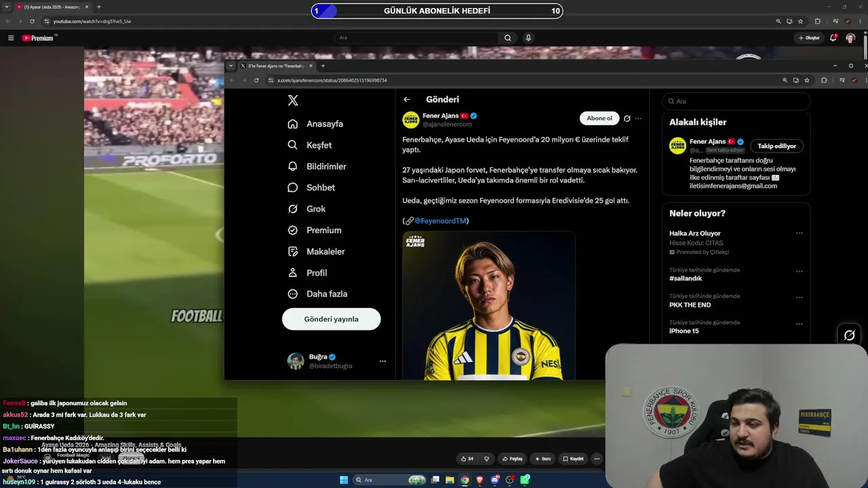The width and height of the screenshot is (868, 488).
Task: Click the Abone ol button on the post
Action: click(599, 119)
